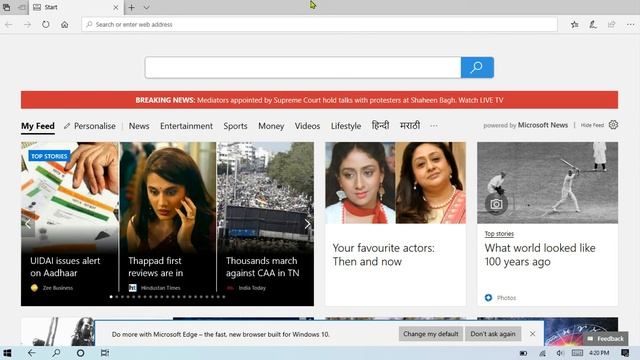Refresh the current page
Image resolution: width=640 pixels, height=360 pixels.
46,24
